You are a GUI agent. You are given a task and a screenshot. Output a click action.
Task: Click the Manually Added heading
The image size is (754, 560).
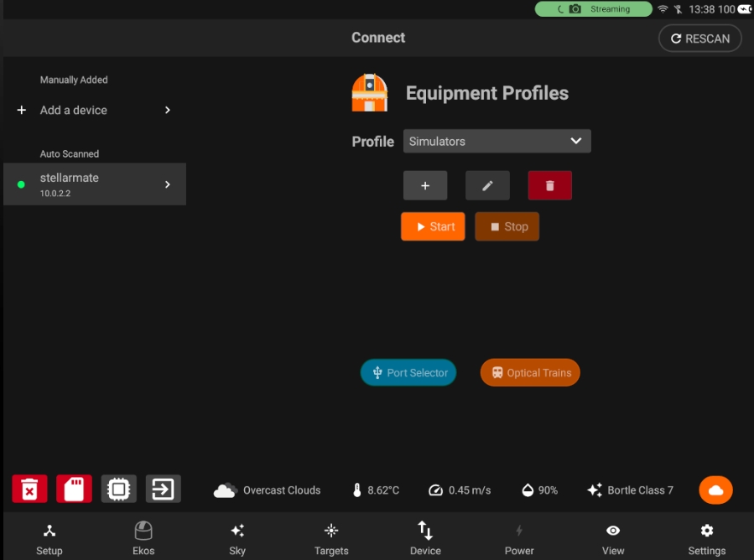[x=74, y=80]
